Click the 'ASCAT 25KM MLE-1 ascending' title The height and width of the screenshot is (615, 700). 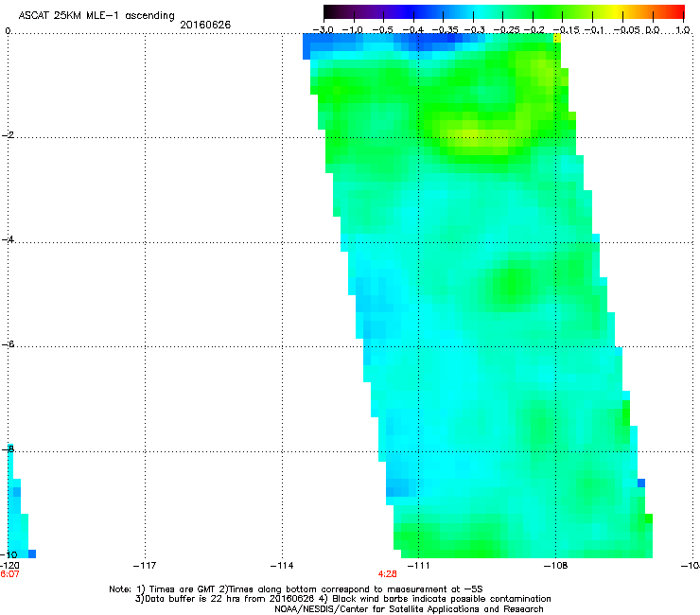click(96, 16)
